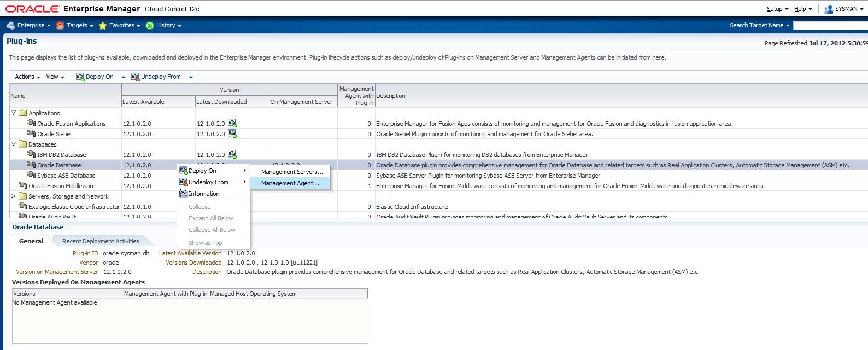Collapse the Databases folder
This screenshot has width=868, height=350.
14,144
